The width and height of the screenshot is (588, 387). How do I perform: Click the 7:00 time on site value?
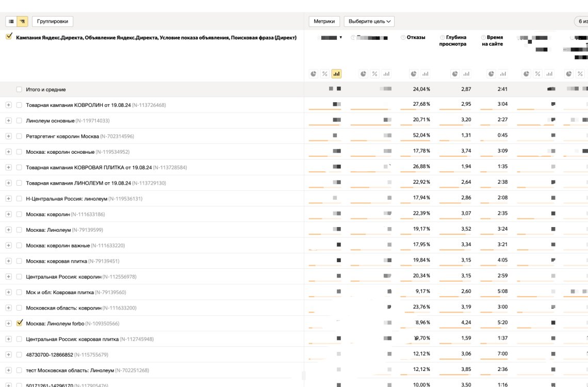pos(502,353)
